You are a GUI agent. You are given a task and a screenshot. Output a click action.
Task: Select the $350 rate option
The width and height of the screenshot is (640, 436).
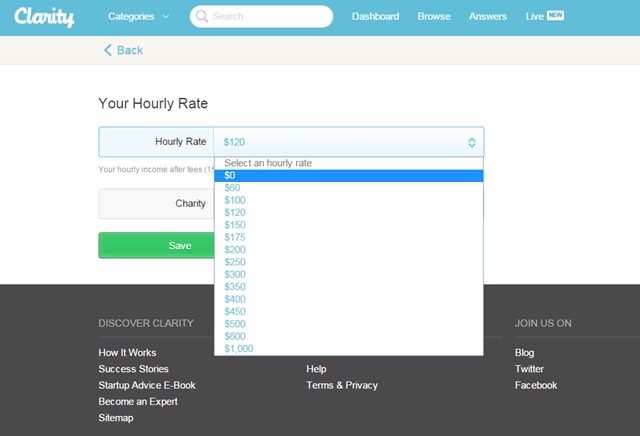coord(349,287)
